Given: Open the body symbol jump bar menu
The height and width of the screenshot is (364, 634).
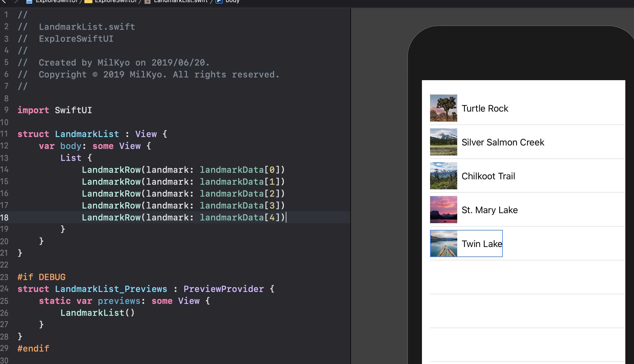Looking at the screenshot, I should pos(232,1).
